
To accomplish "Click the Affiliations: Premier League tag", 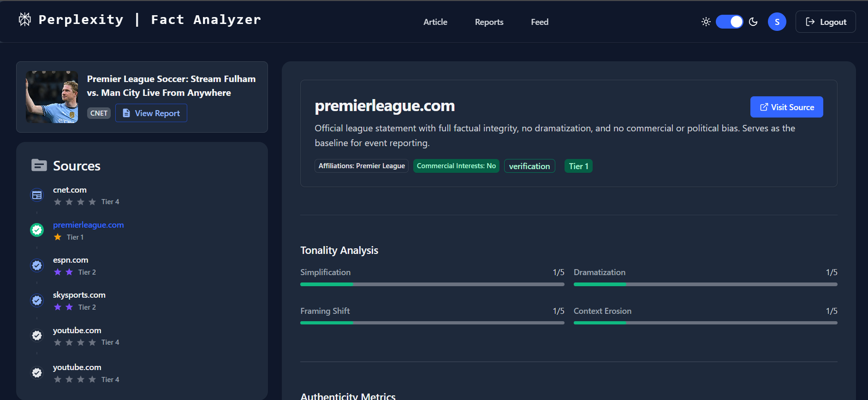I will pyautogui.click(x=362, y=166).
